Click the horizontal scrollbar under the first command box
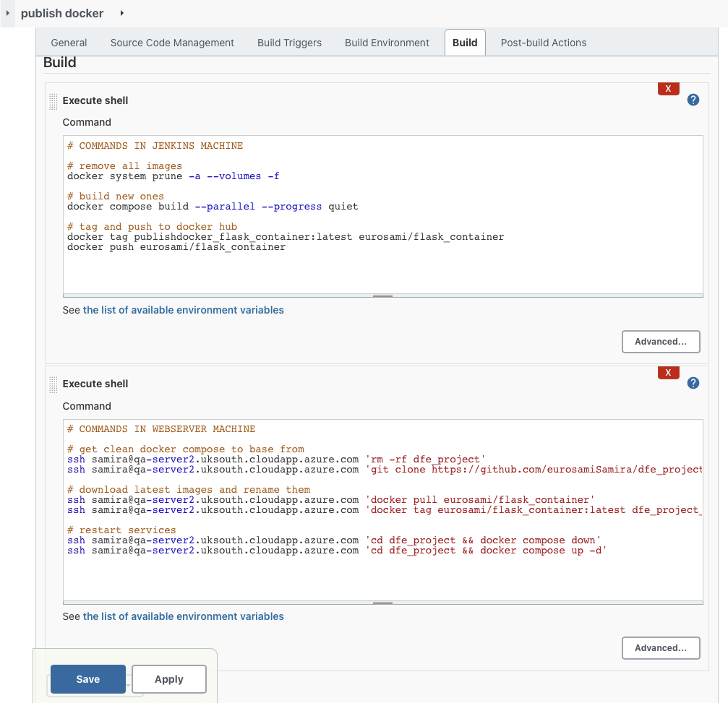728x703 pixels. 382,295
